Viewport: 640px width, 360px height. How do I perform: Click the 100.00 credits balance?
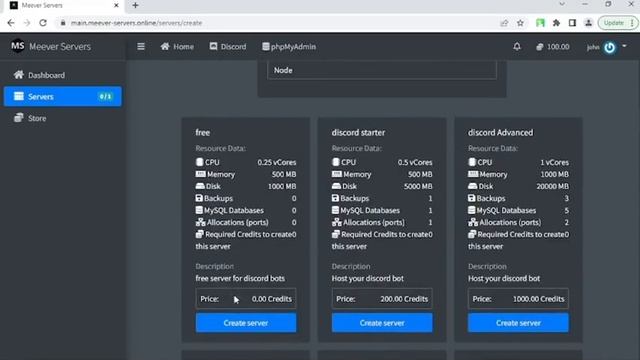point(558,47)
